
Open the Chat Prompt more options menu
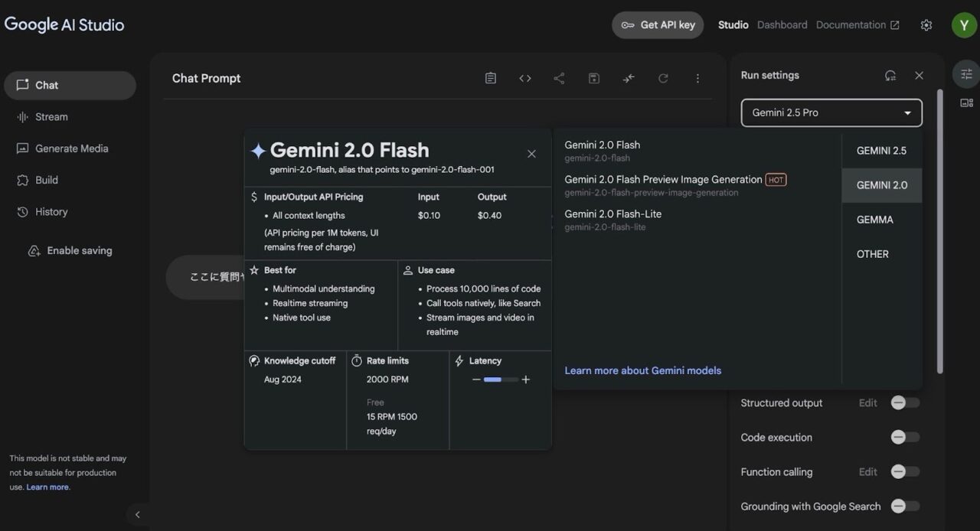(697, 78)
